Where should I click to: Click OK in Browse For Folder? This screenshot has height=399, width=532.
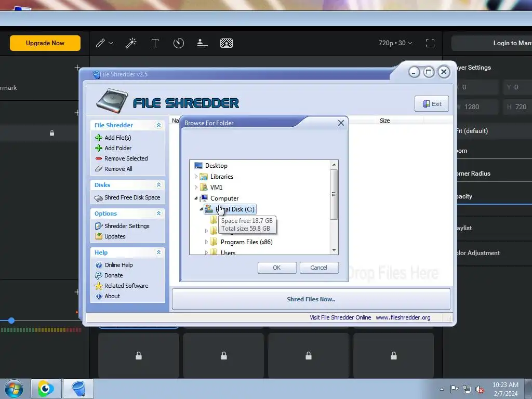277,268
